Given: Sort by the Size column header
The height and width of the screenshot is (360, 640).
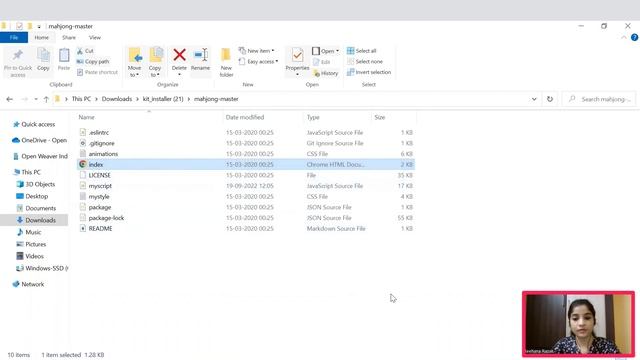Looking at the screenshot, I should click(x=380, y=118).
